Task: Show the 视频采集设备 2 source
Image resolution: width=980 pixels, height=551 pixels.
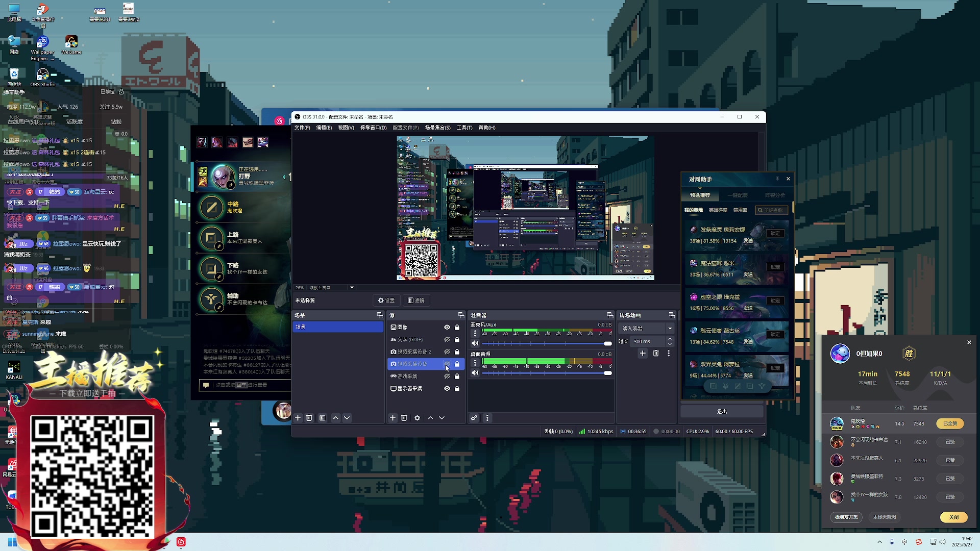Action: 447,352
